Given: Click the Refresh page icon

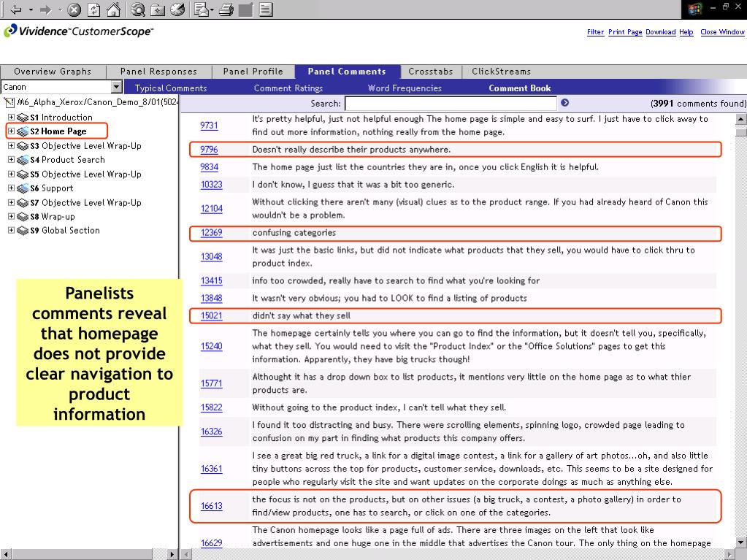Looking at the screenshot, I should click(94, 9).
